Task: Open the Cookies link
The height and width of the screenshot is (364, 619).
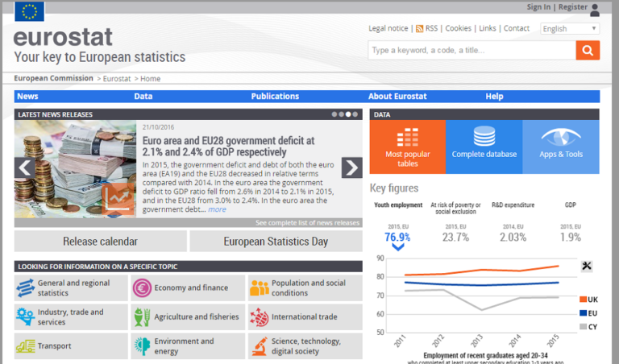Action: [458, 28]
